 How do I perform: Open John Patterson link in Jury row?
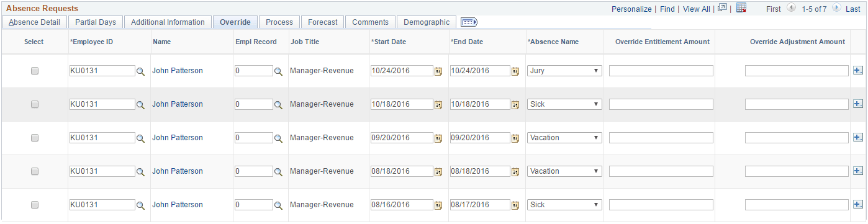(178, 71)
